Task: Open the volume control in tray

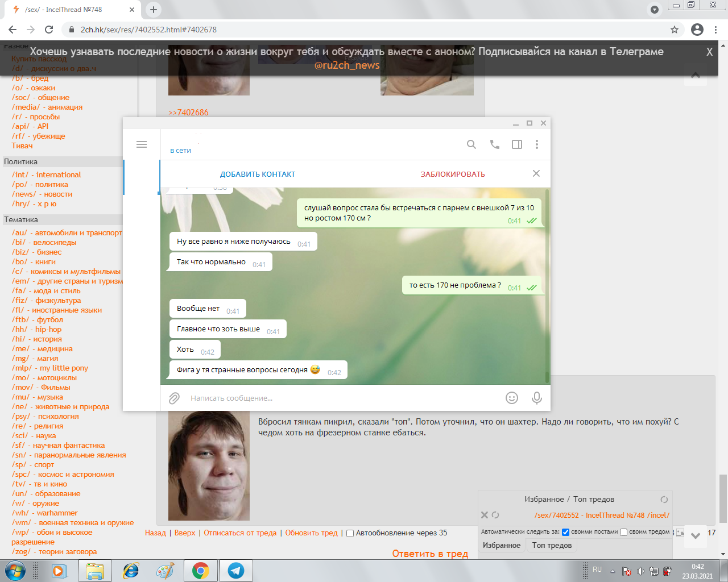Action: click(640, 571)
